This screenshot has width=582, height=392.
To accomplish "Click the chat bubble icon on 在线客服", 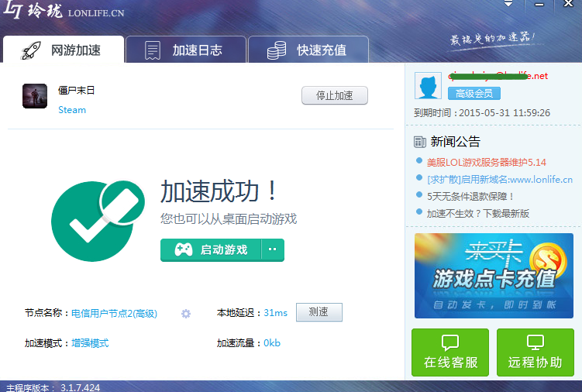I will point(450,342).
